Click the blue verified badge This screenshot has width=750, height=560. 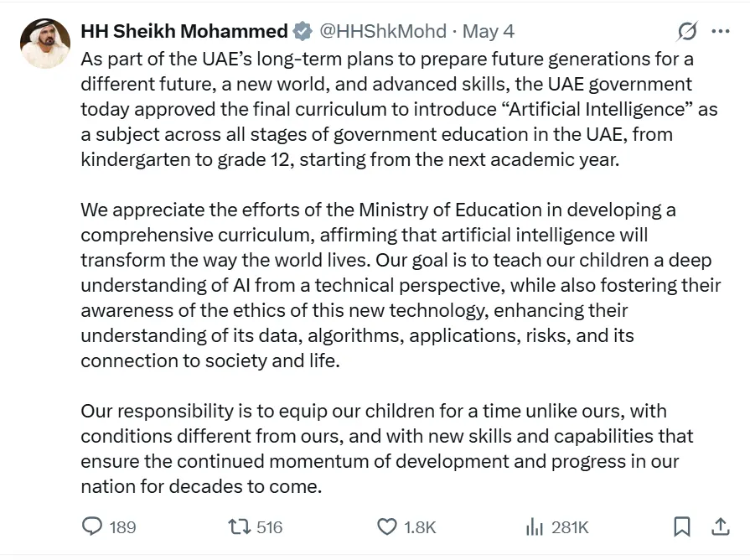click(x=302, y=32)
